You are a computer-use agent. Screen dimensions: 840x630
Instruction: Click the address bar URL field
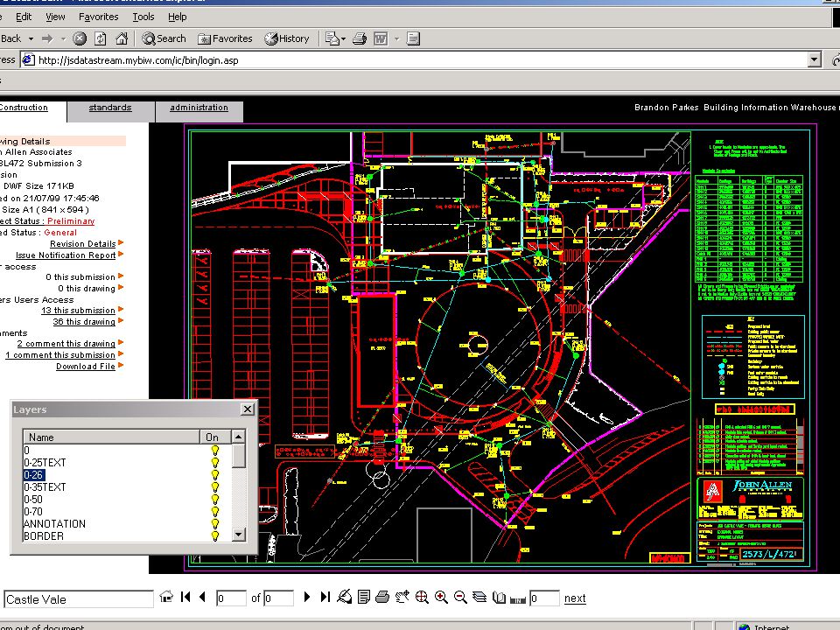pos(422,60)
